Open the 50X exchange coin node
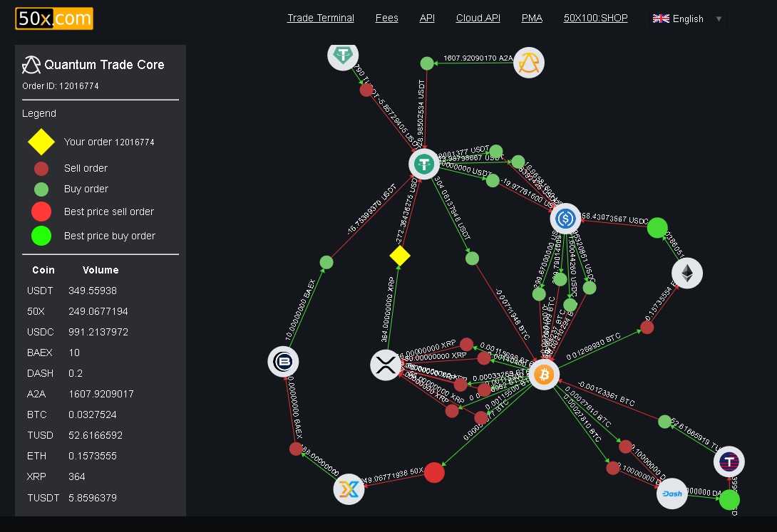This screenshot has width=777, height=532. (x=349, y=489)
